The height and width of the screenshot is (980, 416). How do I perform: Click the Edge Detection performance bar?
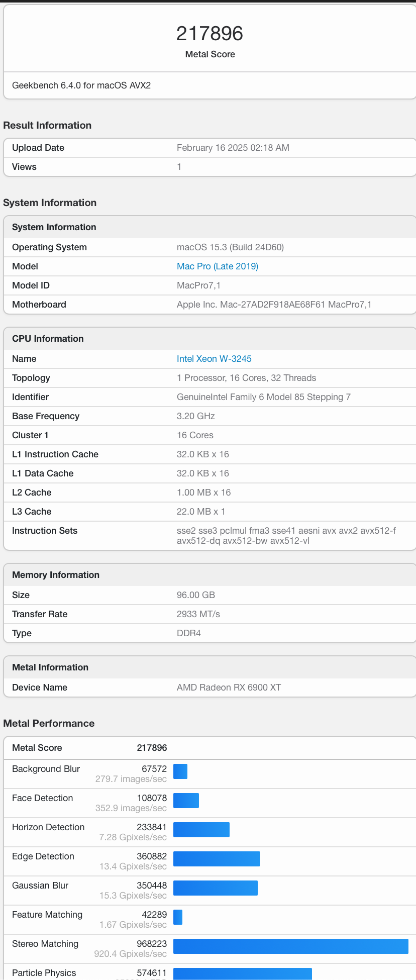(217, 859)
